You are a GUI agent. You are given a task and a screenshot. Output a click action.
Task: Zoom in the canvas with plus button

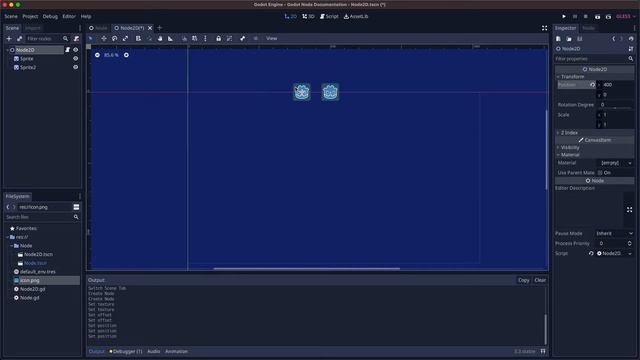pyautogui.click(x=126, y=55)
